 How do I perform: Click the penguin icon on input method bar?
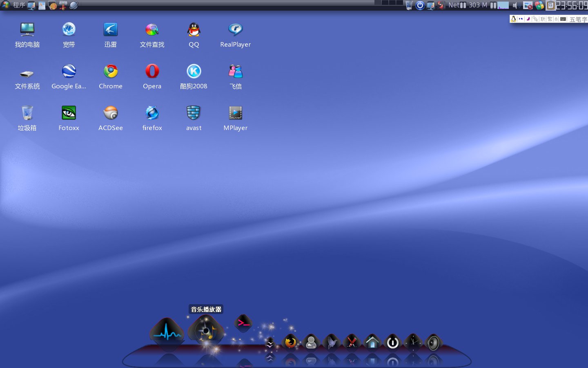point(513,19)
